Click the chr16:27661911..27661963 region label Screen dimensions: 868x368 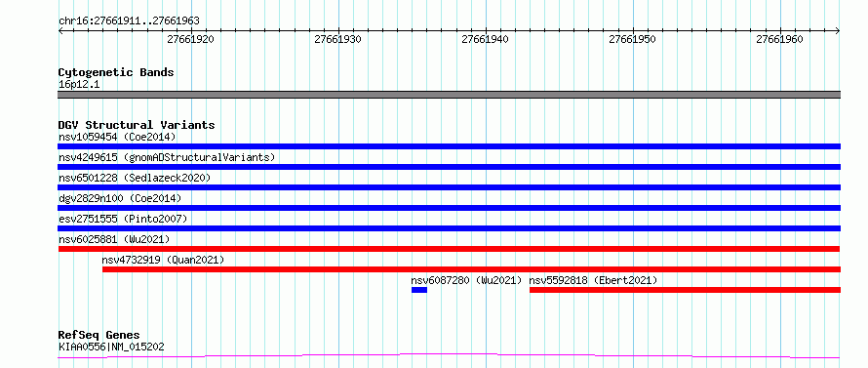[129, 21]
